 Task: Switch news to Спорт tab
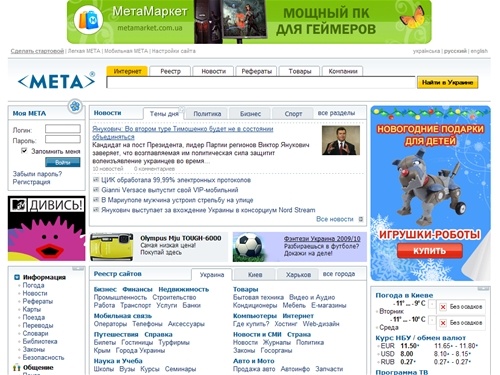tap(293, 114)
